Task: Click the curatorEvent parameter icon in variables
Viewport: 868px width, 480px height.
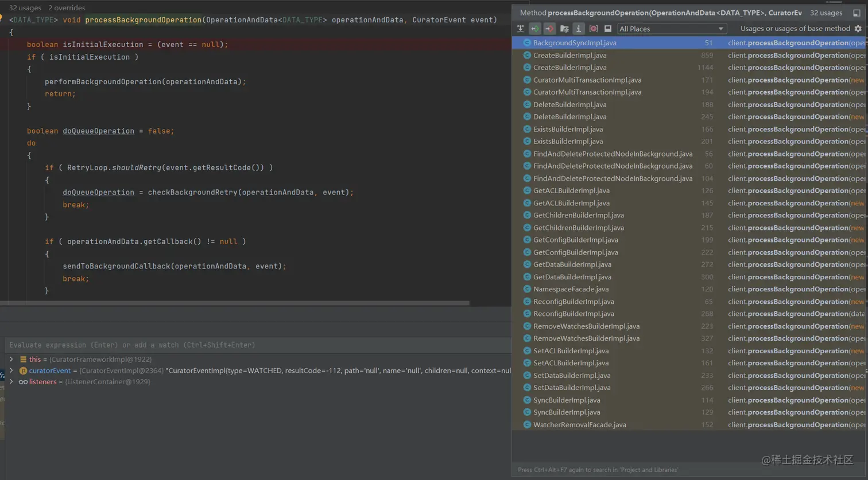Action: [x=23, y=370]
